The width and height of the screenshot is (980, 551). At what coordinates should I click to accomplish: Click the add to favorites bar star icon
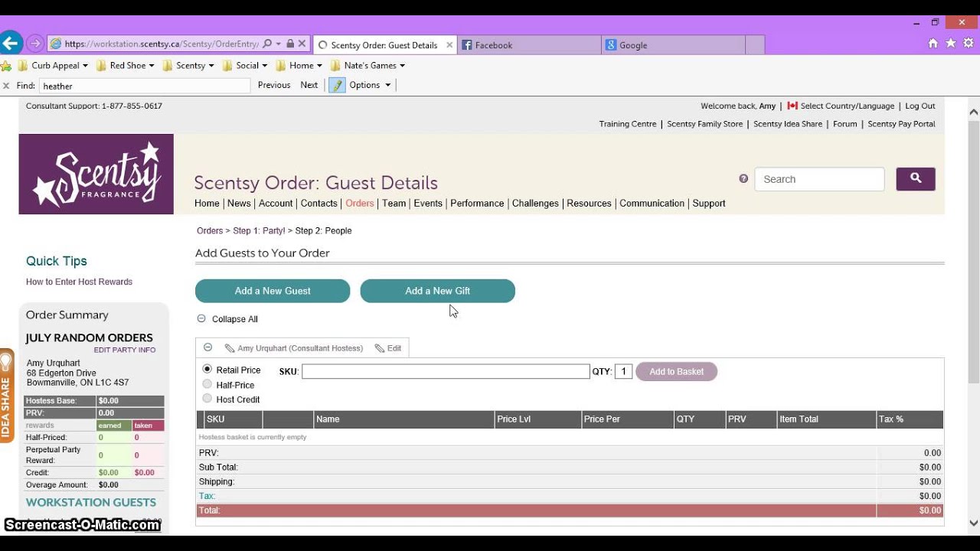(6, 65)
